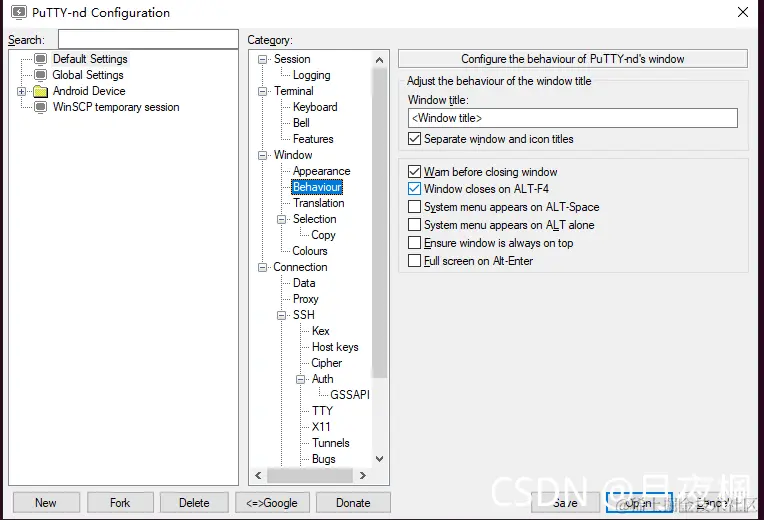Select the Behaviour category
764x520 pixels.
tap(317, 187)
